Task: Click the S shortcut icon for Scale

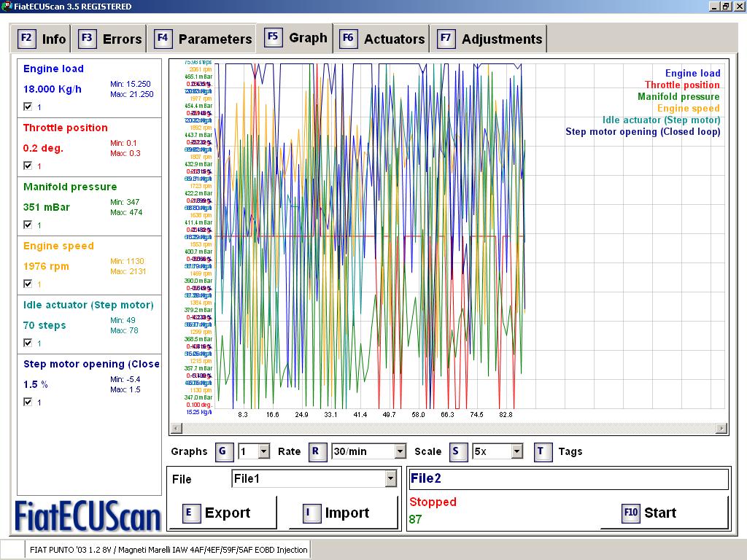Action: tap(457, 451)
